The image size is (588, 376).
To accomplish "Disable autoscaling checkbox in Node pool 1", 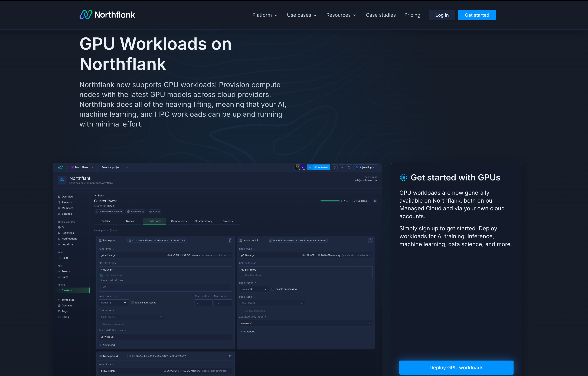I will pos(132,303).
